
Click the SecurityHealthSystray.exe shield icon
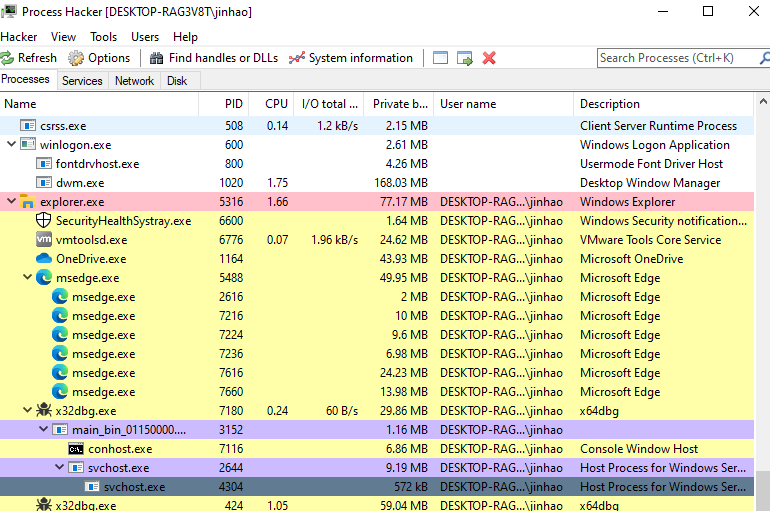(44, 221)
